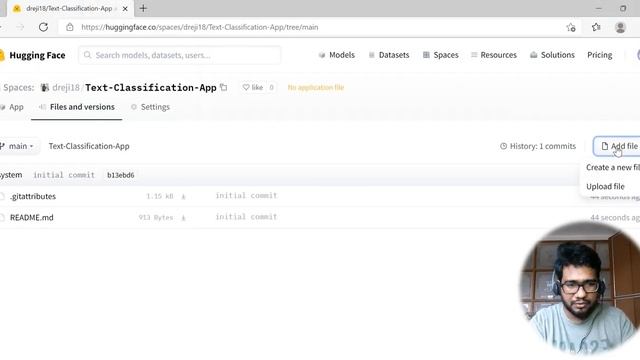The image size is (640, 360).
Task: Expand the Solutions menu
Action: tap(552, 55)
